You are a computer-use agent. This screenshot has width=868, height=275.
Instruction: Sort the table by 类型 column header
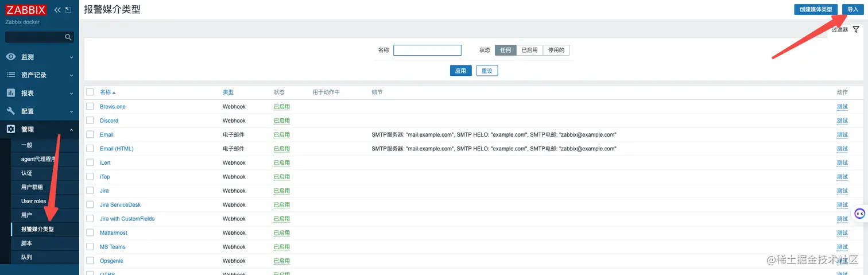click(x=228, y=92)
